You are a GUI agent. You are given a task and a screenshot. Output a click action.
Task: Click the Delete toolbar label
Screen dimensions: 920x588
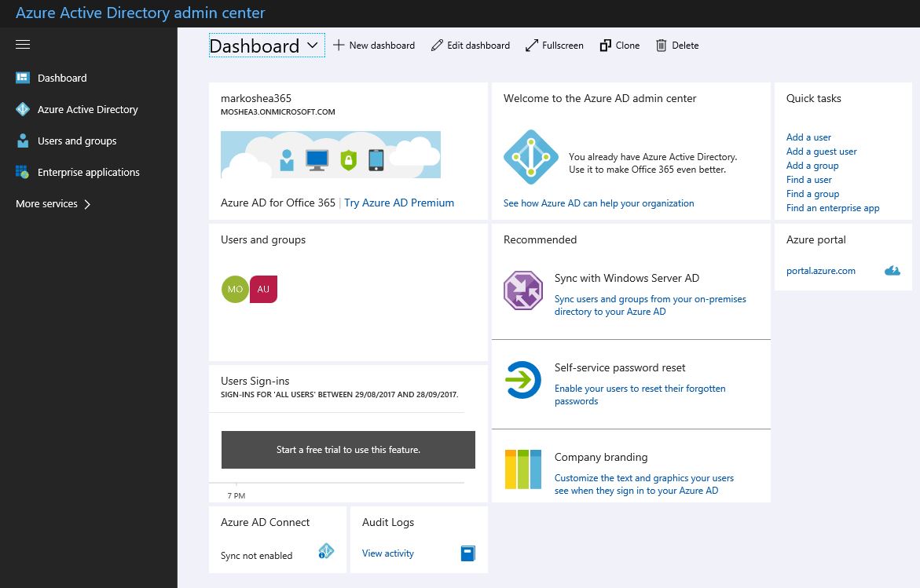coord(685,46)
